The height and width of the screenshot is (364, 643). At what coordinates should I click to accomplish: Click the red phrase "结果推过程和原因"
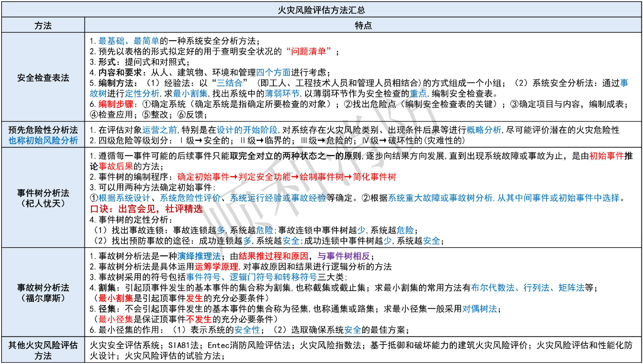tap(273, 256)
